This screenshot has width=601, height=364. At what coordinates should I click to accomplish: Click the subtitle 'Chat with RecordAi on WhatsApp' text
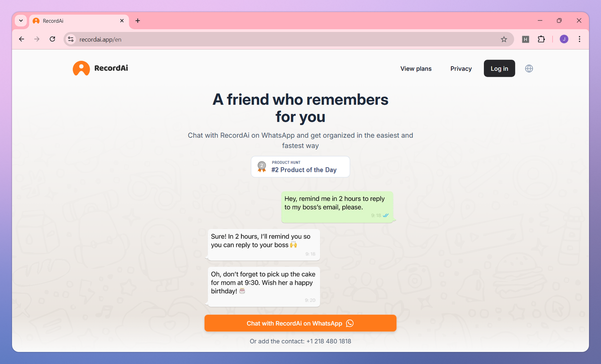(x=300, y=140)
